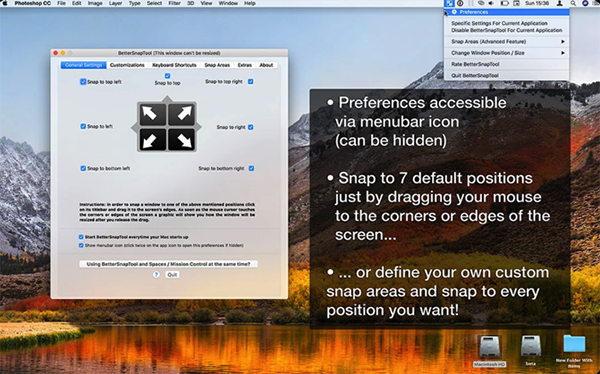Expand Change Window Position / Size submenu
The image size is (600, 374).
[x=507, y=53]
